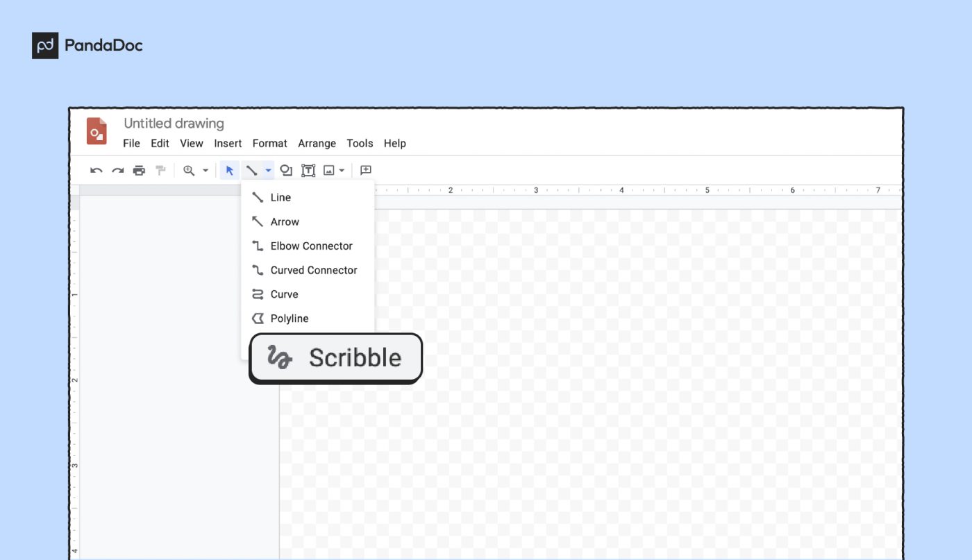Viewport: 972px width, 560px height.
Task: Open the Tools menu
Action: coord(360,144)
